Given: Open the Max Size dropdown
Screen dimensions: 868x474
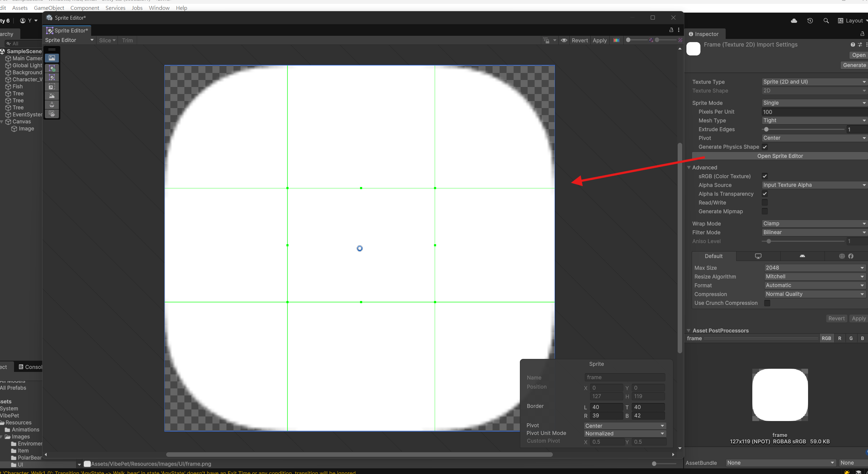Looking at the screenshot, I should [815, 268].
